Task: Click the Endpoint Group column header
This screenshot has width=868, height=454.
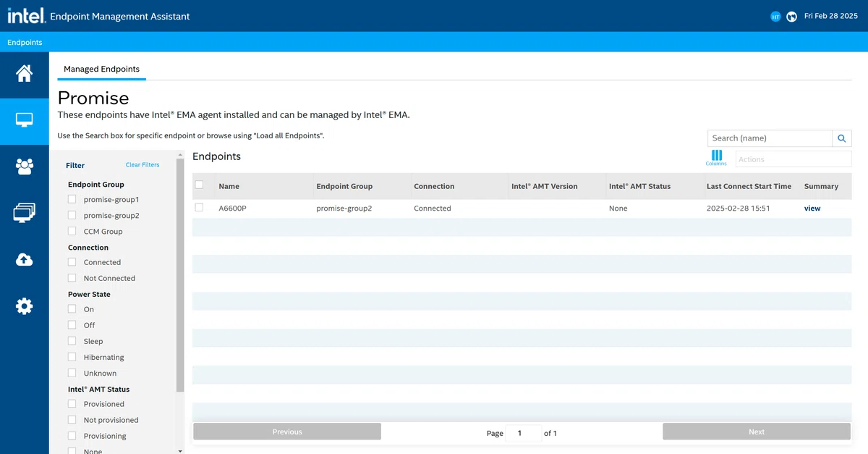Action: [344, 186]
